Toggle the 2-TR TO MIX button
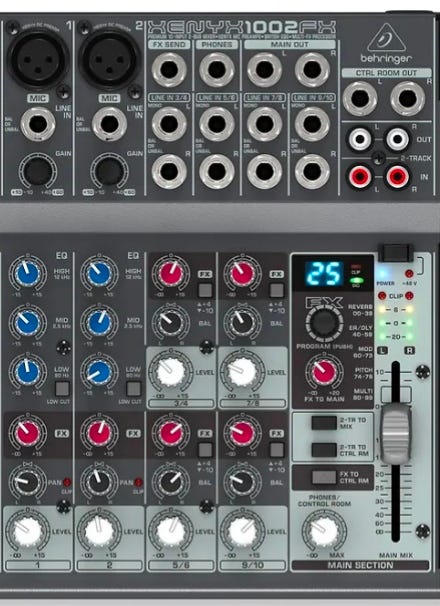 (324, 423)
